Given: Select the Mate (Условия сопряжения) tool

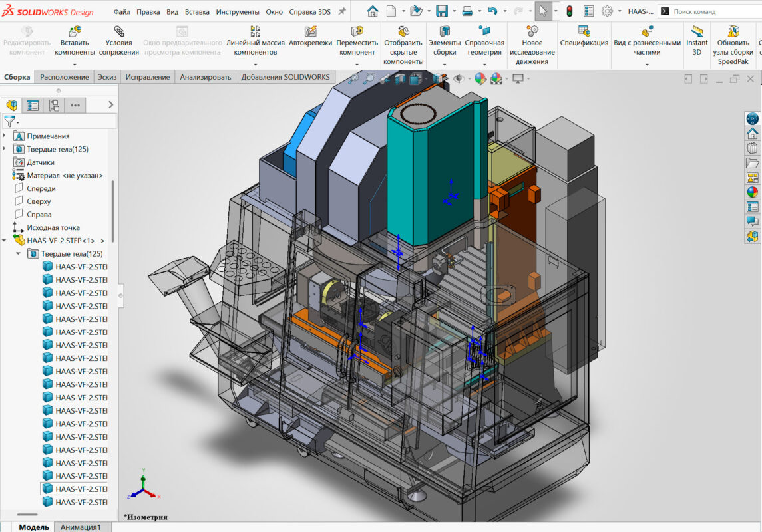Looking at the screenshot, I should [x=118, y=31].
